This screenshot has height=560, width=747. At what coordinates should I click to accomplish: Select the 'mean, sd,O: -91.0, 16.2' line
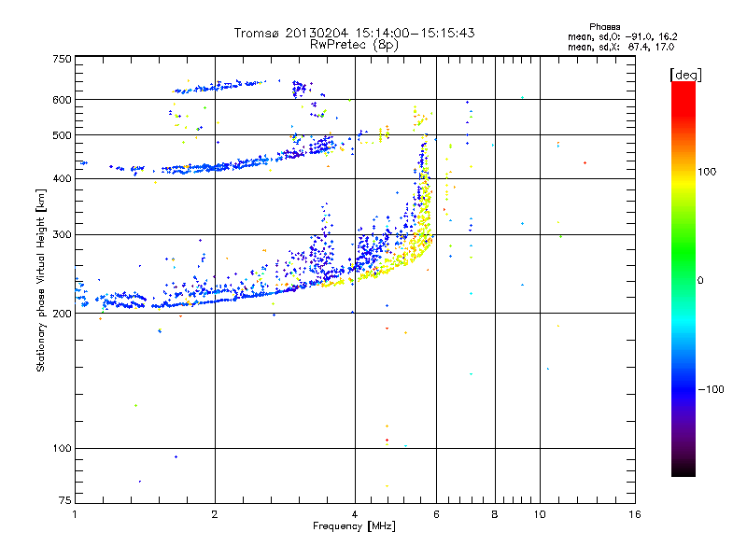point(622,36)
